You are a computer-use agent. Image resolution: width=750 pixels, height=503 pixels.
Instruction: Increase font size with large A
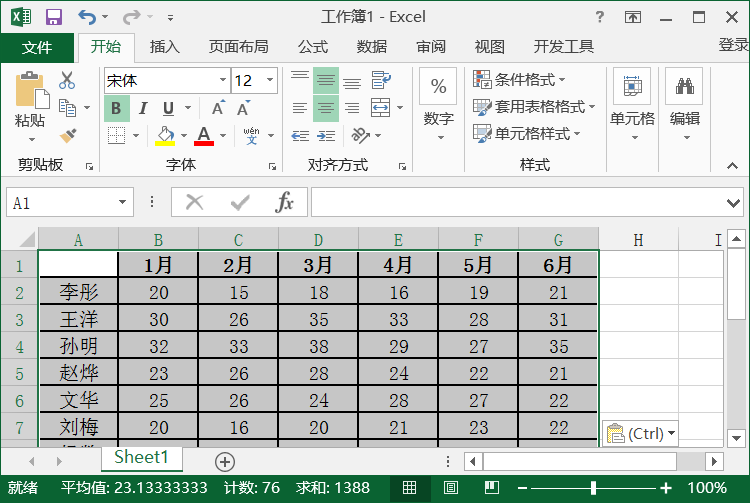click(218, 108)
